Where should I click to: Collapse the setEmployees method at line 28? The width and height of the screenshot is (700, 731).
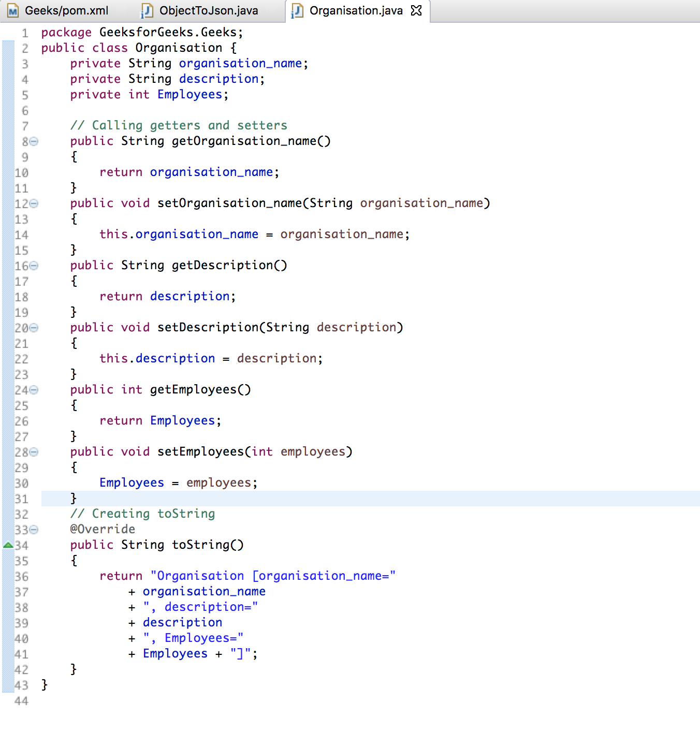[34, 452]
